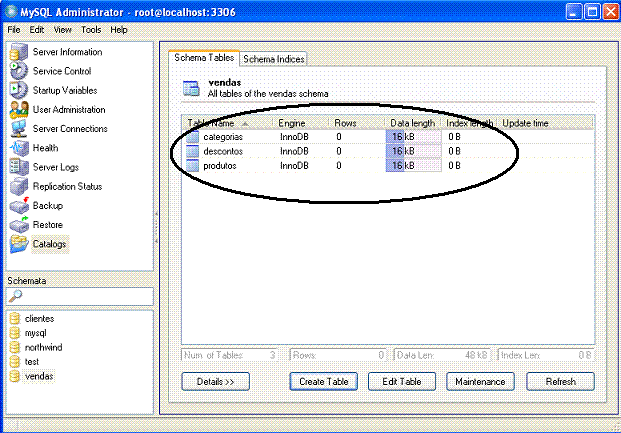Open the Backup icon
This screenshot has height=433, width=621.
click(19, 205)
